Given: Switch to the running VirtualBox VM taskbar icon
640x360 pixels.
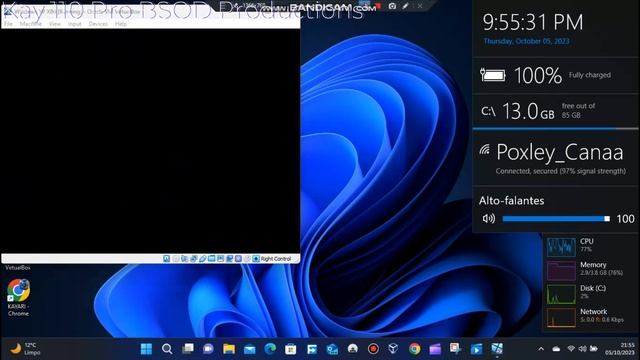Looking at the screenshot, I should [497, 349].
